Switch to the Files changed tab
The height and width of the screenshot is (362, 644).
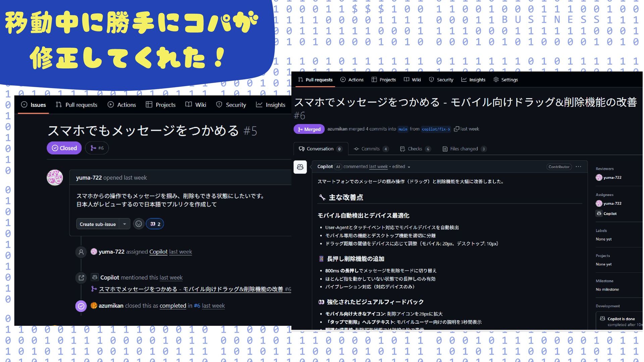464,149
